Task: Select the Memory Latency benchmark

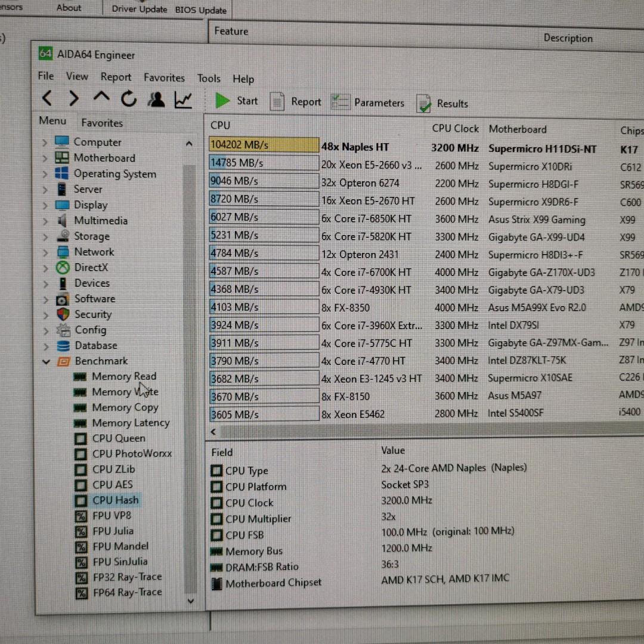Action: 131,423
